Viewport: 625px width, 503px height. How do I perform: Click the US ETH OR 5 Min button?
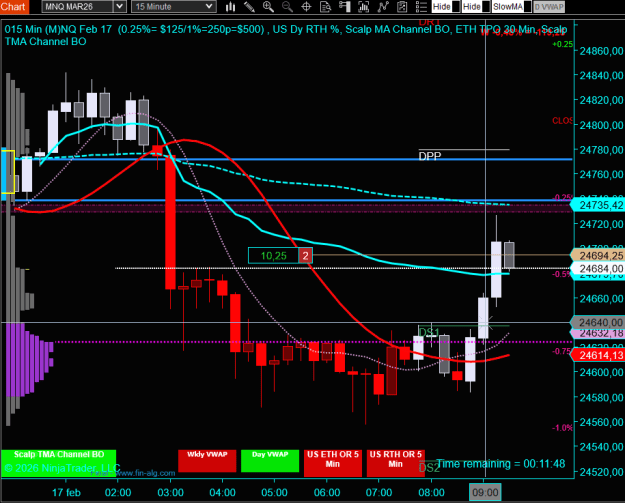(x=332, y=463)
